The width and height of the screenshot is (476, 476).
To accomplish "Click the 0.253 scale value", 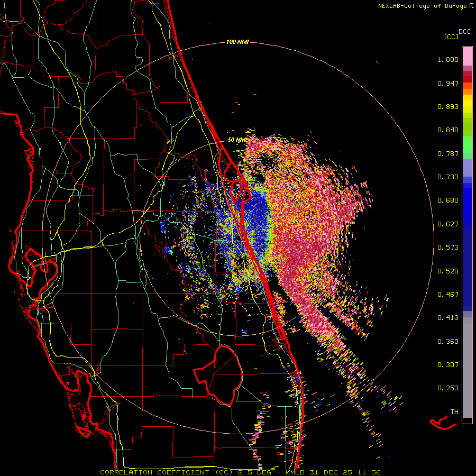I will pyautogui.click(x=448, y=388).
